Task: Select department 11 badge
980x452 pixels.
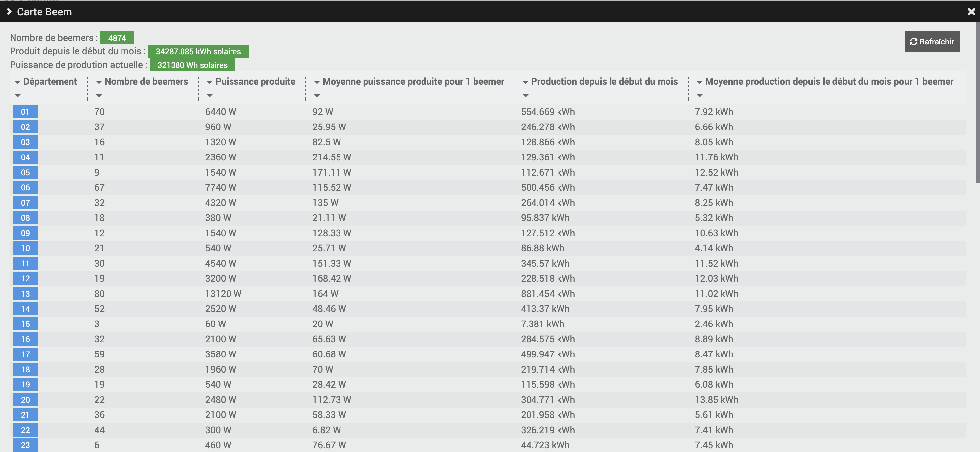Action: point(25,263)
